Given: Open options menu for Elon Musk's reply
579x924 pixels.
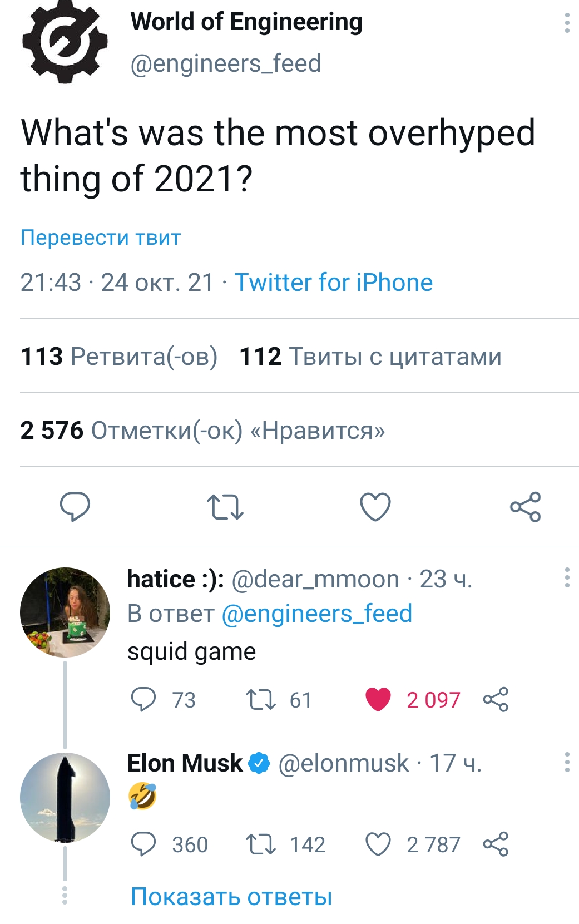Looking at the screenshot, I should (x=567, y=762).
